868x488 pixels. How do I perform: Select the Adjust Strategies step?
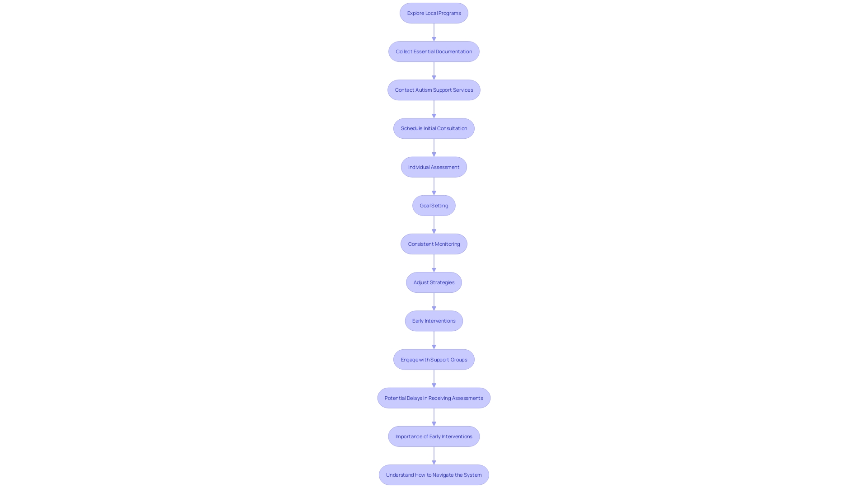click(434, 282)
